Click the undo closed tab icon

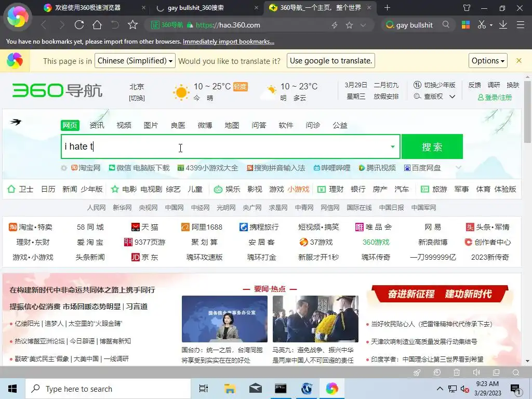(115, 25)
